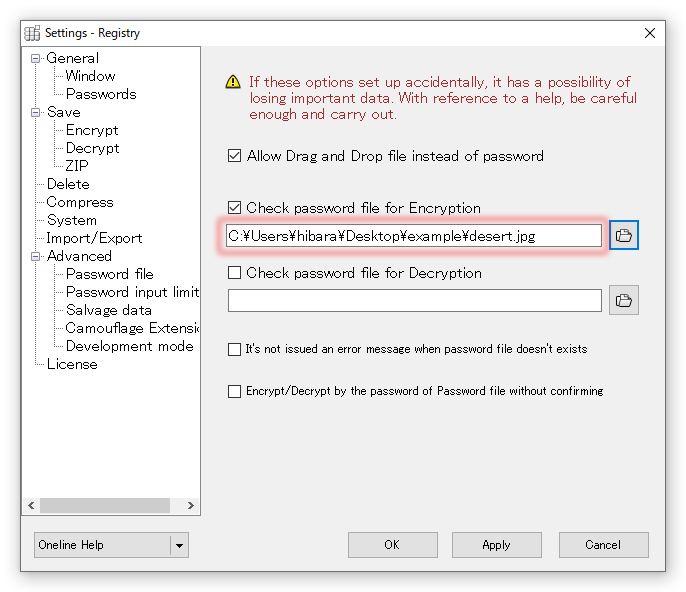
Task: Click the browse folder icon for Encryption password file
Action: pos(624,235)
